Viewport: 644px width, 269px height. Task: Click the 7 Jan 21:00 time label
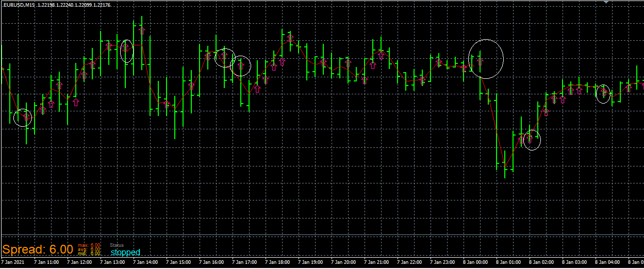click(376, 262)
